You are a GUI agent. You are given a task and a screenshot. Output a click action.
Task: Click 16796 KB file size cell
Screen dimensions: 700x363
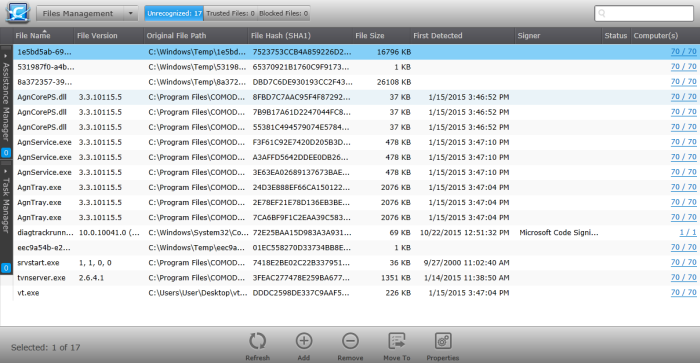click(x=394, y=52)
